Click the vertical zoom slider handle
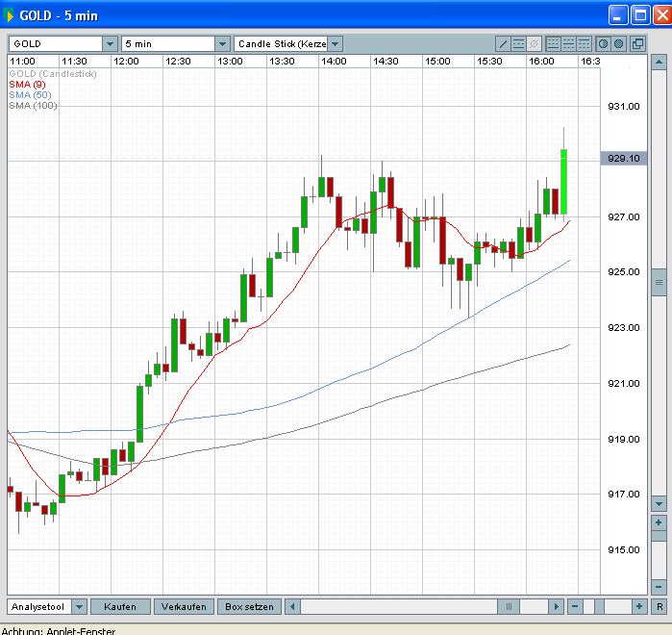The width and height of the screenshot is (672, 635). coord(659,536)
